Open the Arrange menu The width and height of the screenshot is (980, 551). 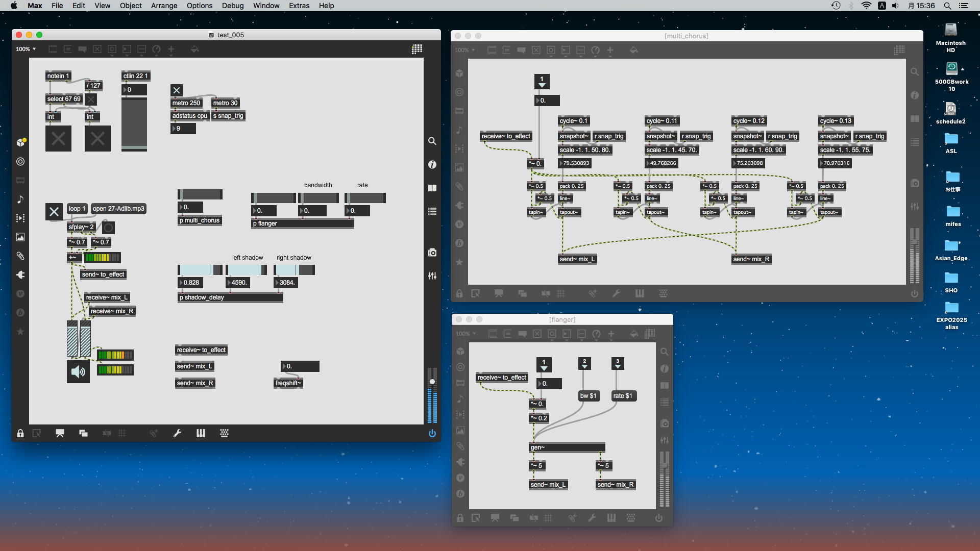(164, 6)
